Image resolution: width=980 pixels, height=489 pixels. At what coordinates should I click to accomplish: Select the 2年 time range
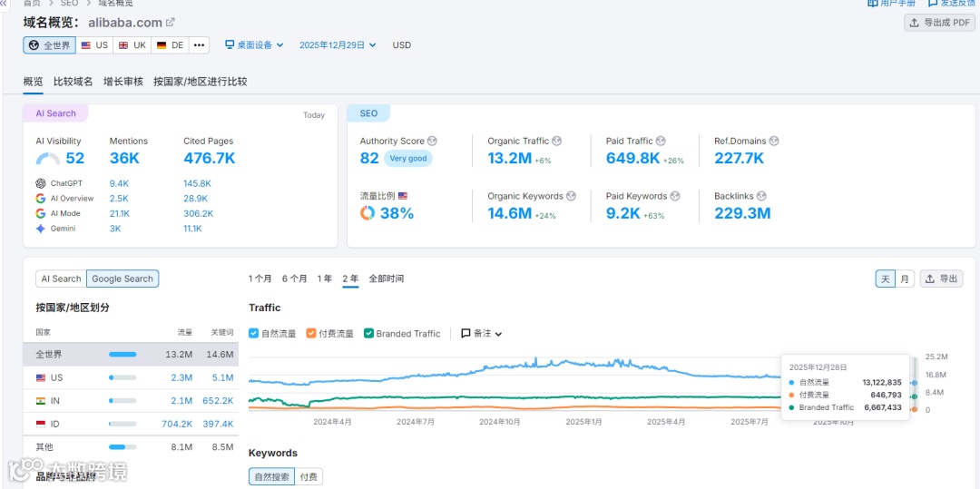[x=350, y=279]
